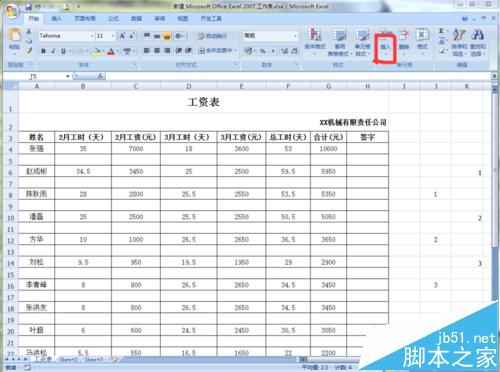This screenshot has width=500, height=372.
Task: Click the cell containing 10600
Action: coord(328,149)
